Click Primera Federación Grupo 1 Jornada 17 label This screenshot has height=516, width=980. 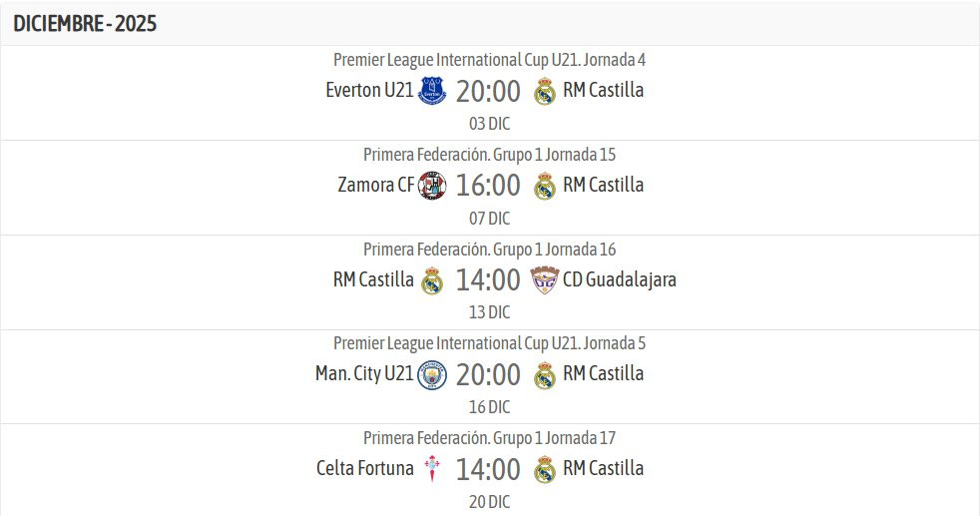(489, 438)
